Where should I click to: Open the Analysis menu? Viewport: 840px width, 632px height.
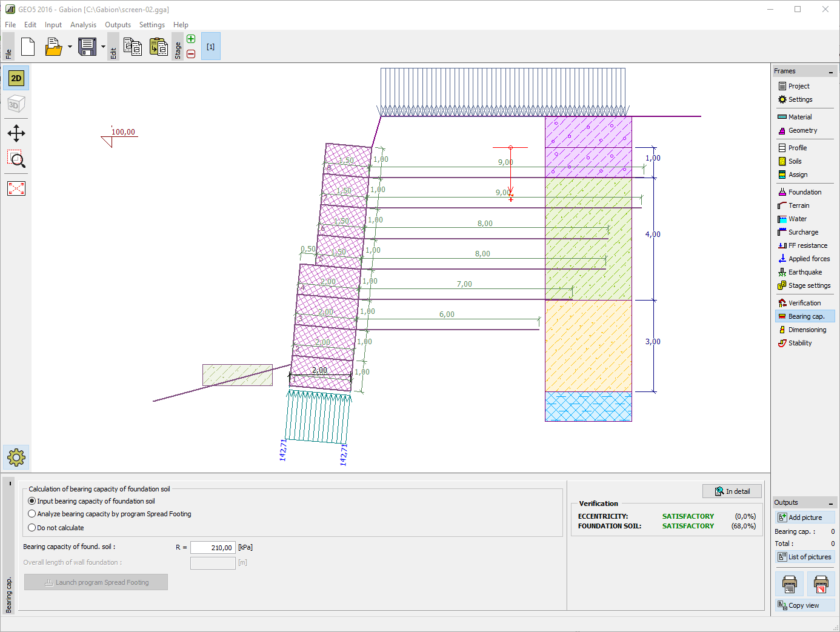83,25
